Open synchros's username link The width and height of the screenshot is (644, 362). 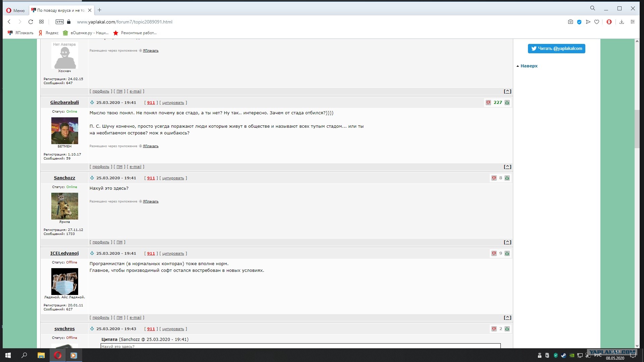[x=64, y=329]
